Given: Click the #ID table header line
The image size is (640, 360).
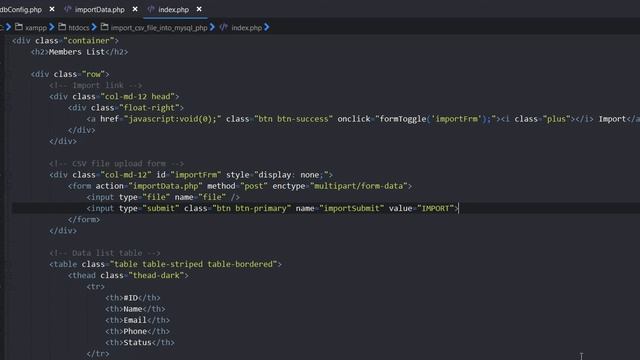Looking at the screenshot, I should click(x=133, y=298).
